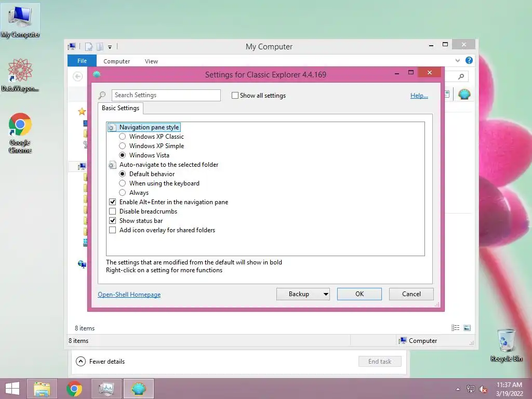Select Auto-navigate to the selected folder heading

click(x=169, y=165)
